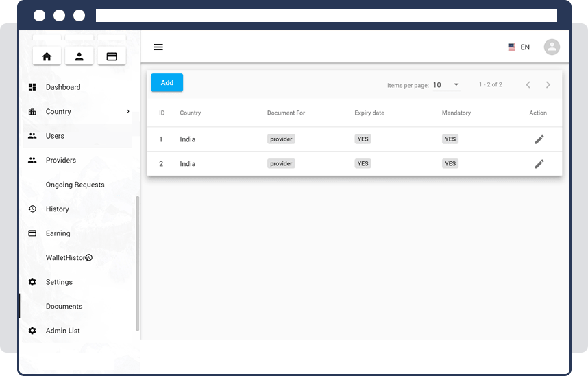Click Mandatory YES badge in row 2
Screen dimensions: 588x376
tap(450, 163)
